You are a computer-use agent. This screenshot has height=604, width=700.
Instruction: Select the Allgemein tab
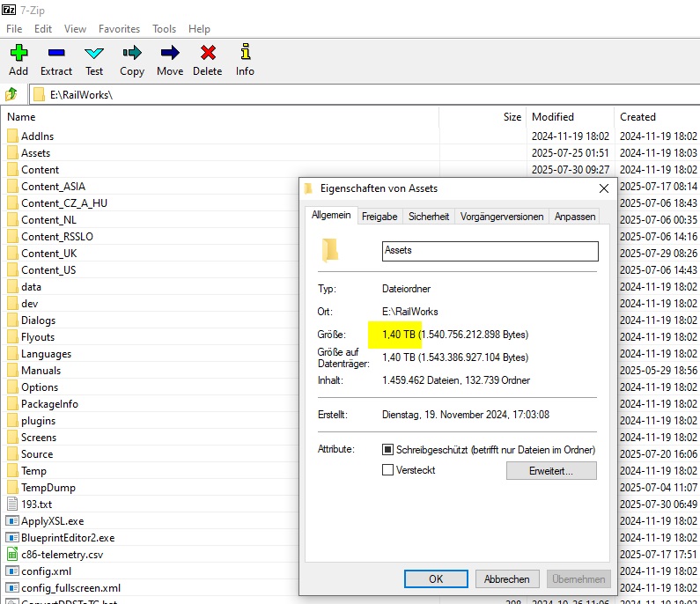(x=331, y=215)
